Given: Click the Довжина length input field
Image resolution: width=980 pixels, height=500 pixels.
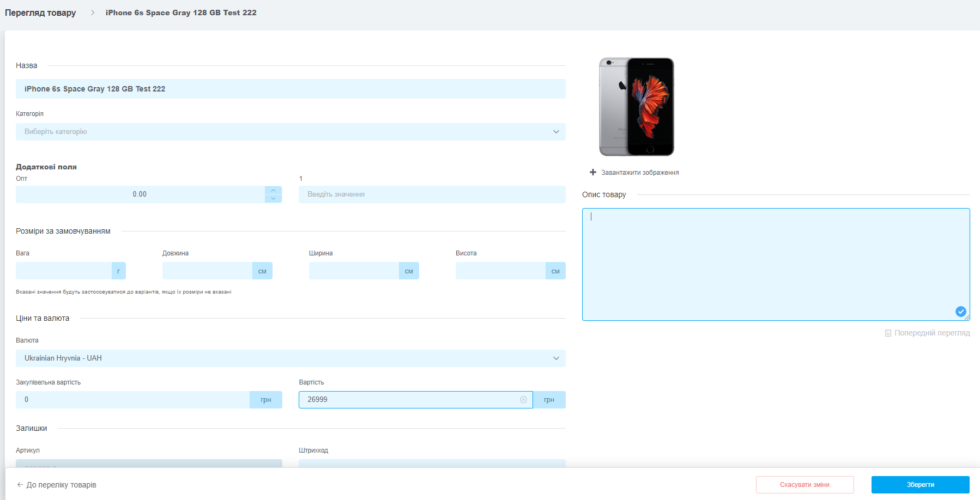Looking at the screenshot, I should point(207,271).
